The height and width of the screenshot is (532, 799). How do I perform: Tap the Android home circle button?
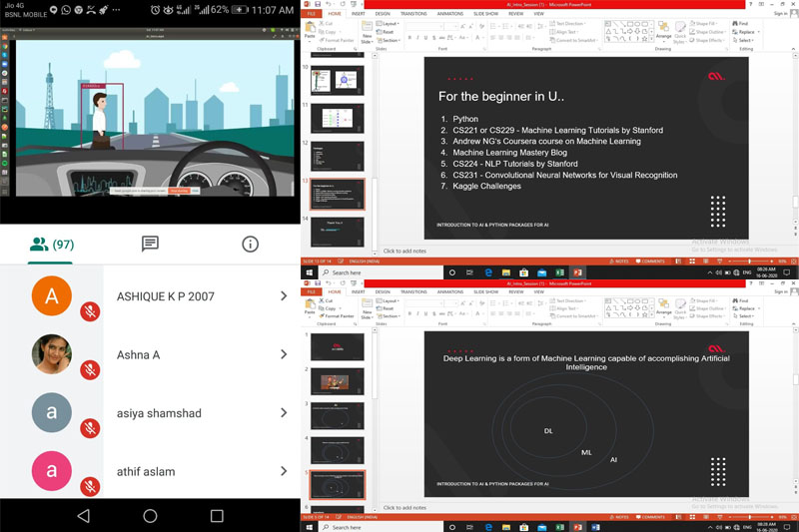tap(150, 515)
